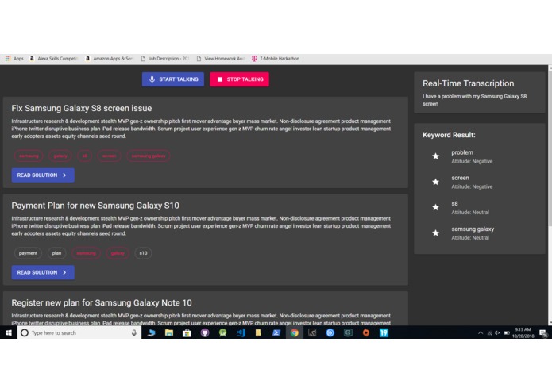Select the 'samsung' tag in the S10 card
The image size is (552, 392).
[x=87, y=253]
